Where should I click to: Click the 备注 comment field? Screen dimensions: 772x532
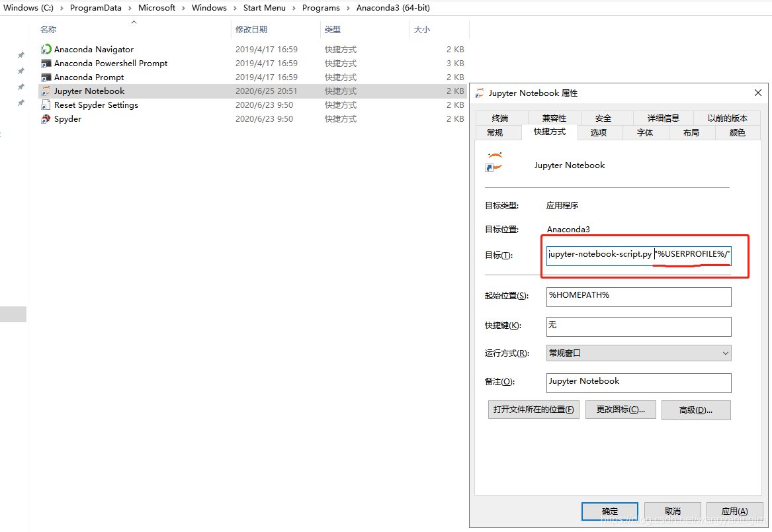pos(638,382)
